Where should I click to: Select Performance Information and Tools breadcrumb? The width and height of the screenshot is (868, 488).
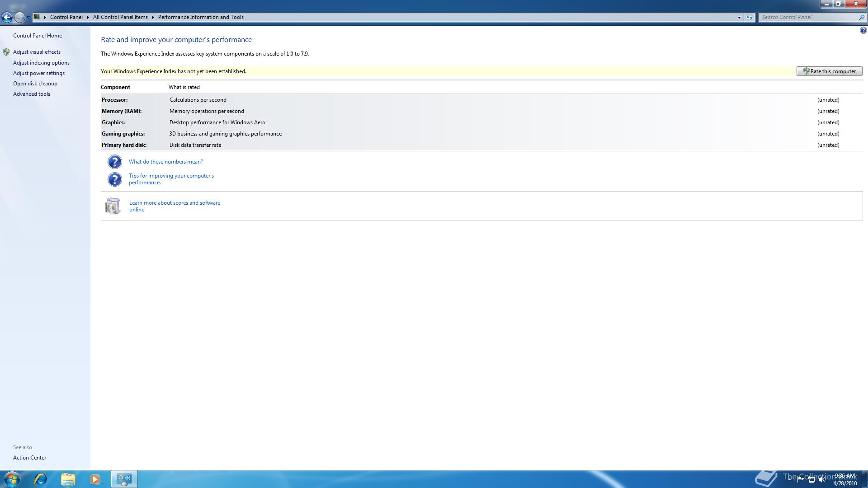coord(201,17)
